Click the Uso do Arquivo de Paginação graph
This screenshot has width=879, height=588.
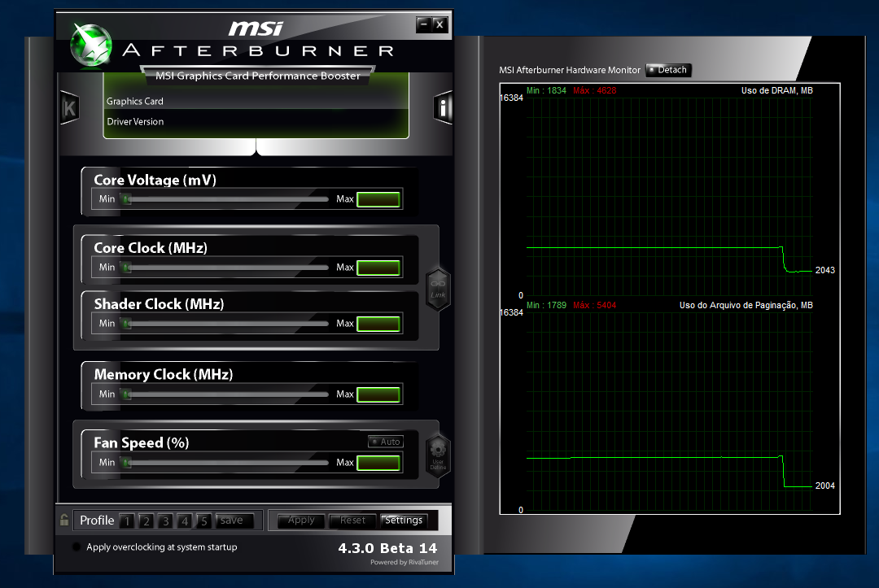(669, 411)
